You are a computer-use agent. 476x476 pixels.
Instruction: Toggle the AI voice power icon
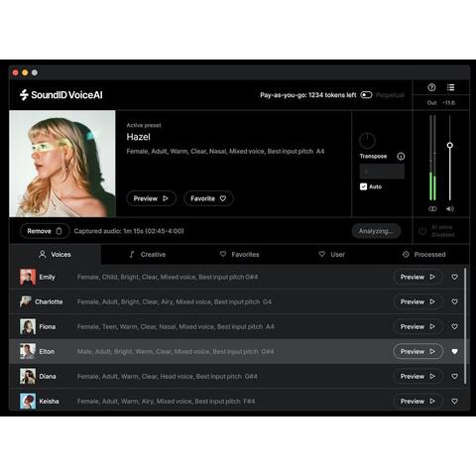[x=422, y=231]
